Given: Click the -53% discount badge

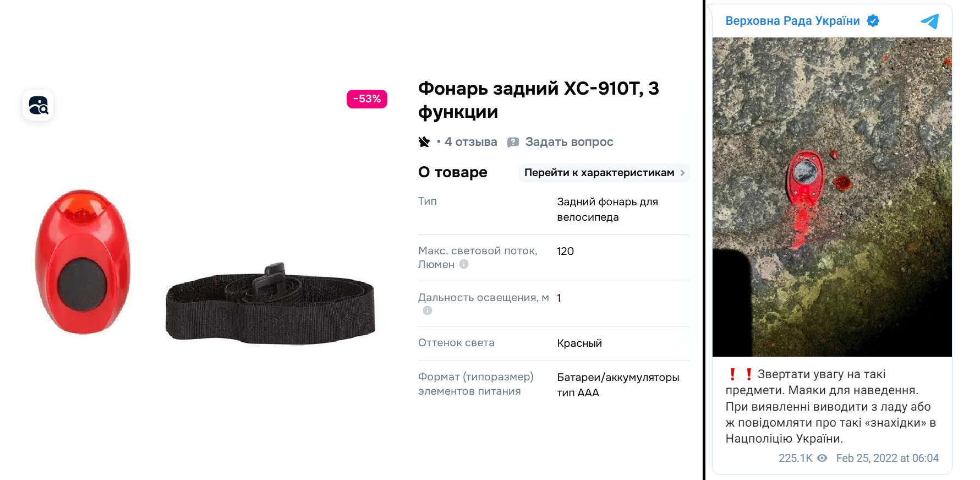Looking at the screenshot, I should click(367, 99).
